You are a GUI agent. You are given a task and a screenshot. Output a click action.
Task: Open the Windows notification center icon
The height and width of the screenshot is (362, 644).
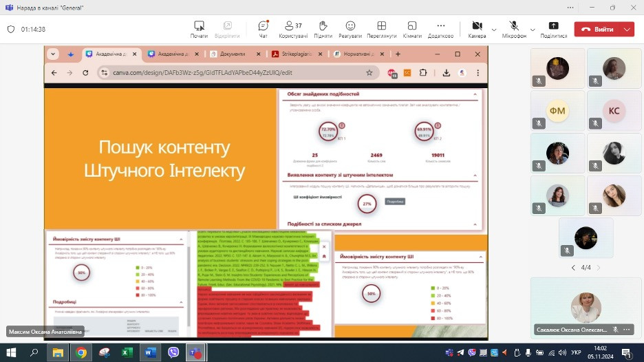[x=626, y=352]
